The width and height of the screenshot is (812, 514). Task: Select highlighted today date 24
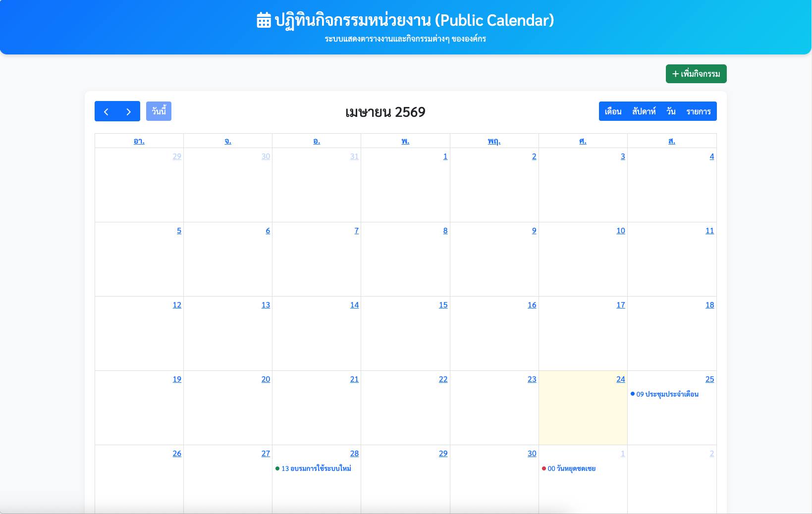[621, 379]
